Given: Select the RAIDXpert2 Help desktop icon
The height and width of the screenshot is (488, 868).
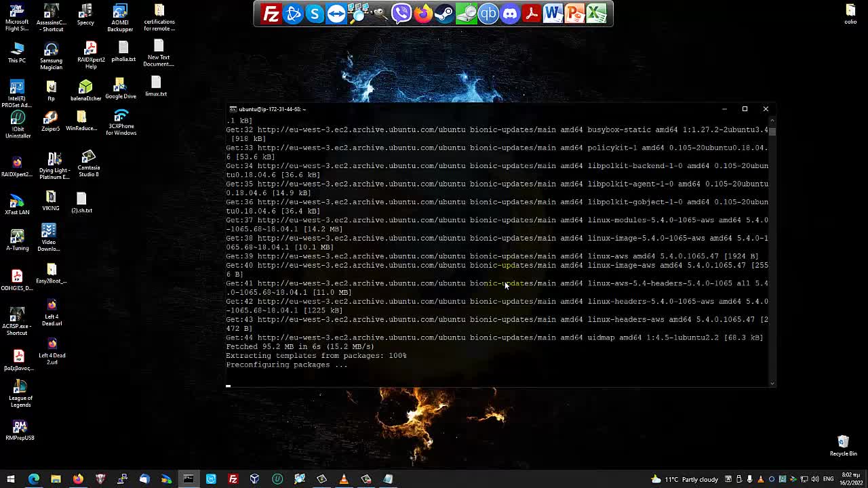Looking at the screenshot, I should point(91,56).
